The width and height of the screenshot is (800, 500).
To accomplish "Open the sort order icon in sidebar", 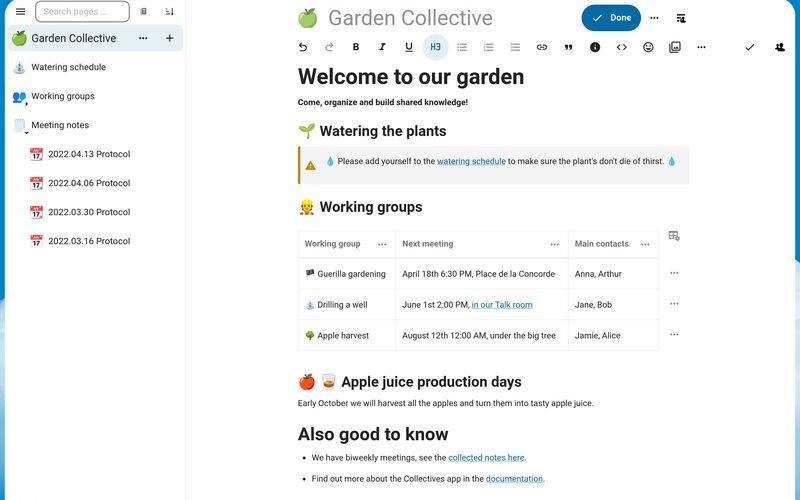I will coord(169,11).
